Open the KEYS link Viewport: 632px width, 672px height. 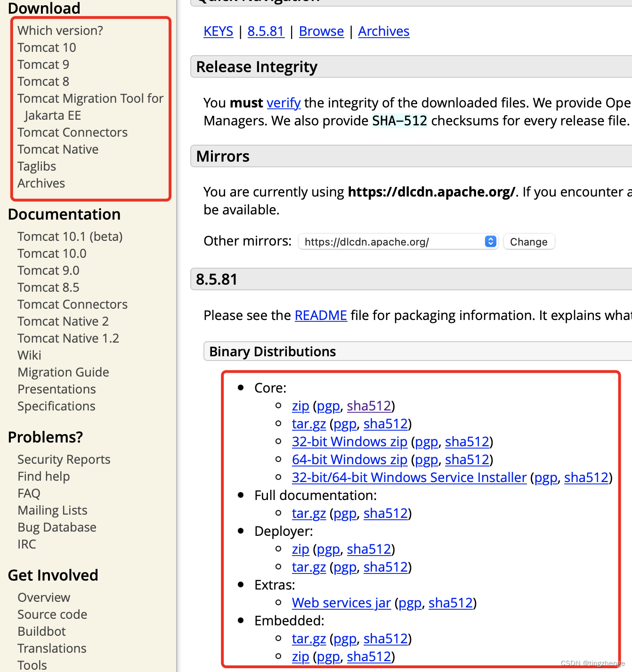[x=219, y=31]
